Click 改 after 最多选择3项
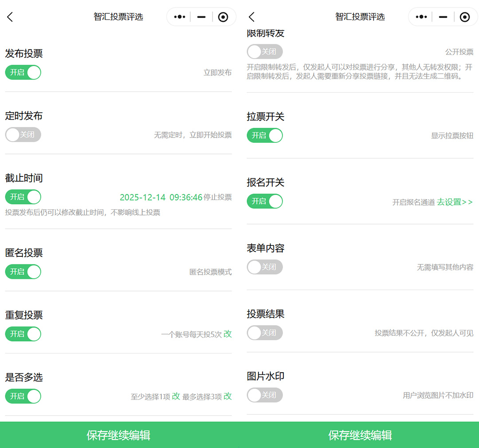Viewport: 479px width, 448px height. (x=228, y=396)
